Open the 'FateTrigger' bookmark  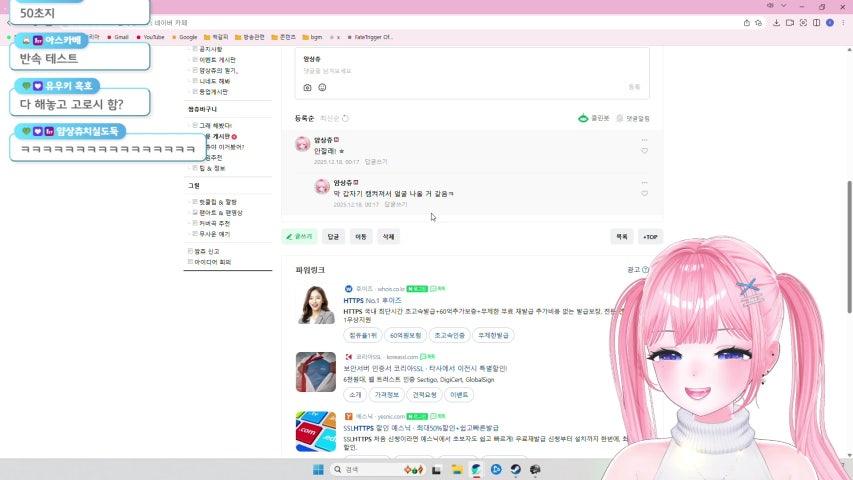coord(369,37)
